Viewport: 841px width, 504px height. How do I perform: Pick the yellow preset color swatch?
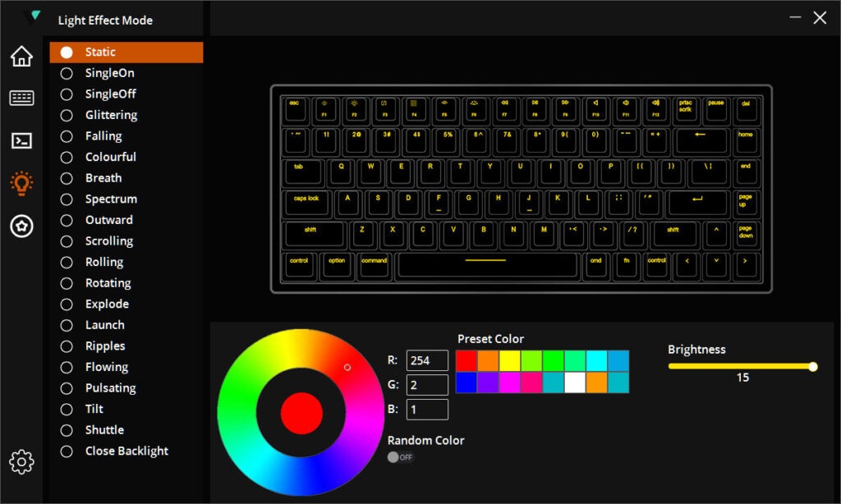509,361
